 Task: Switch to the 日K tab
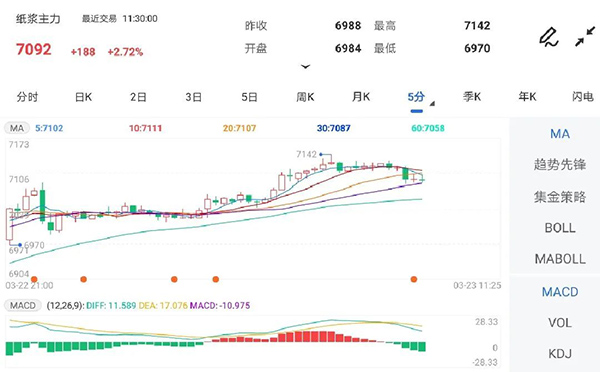(83, 97)
